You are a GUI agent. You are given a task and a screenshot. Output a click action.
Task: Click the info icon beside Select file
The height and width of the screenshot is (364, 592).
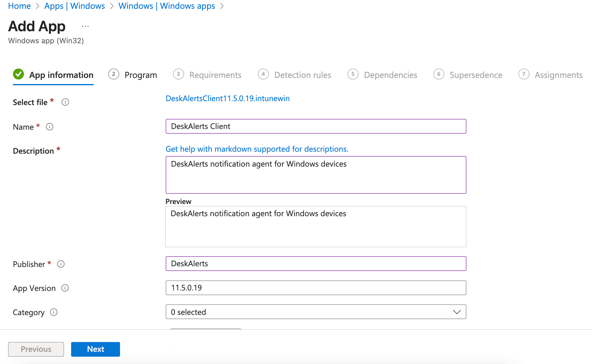point(65,102)
